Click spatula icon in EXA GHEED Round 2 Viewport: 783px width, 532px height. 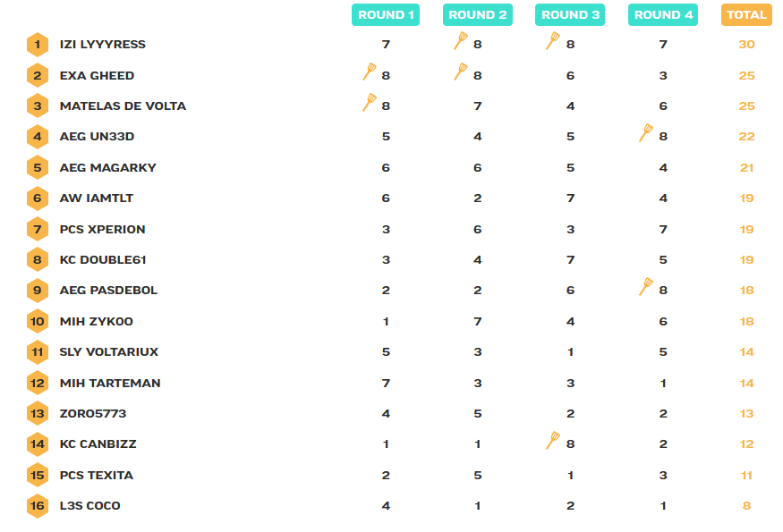(461, 72)
